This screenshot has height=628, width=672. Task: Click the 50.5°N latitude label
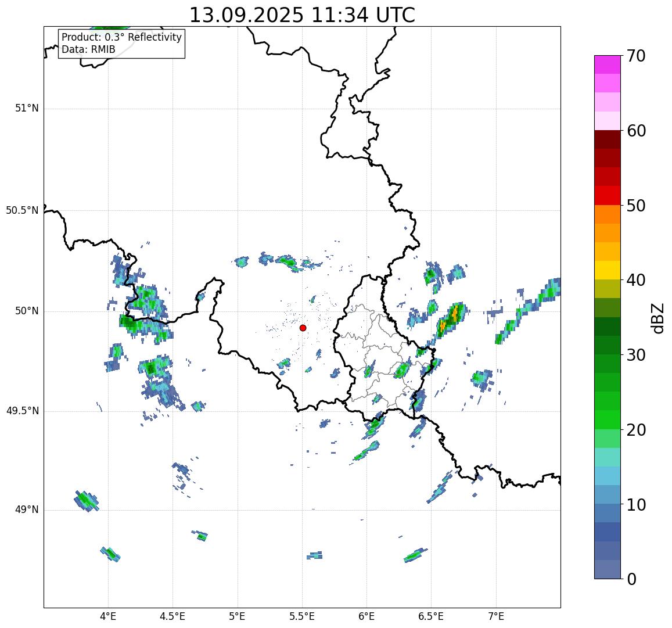(x=22, y=210)
